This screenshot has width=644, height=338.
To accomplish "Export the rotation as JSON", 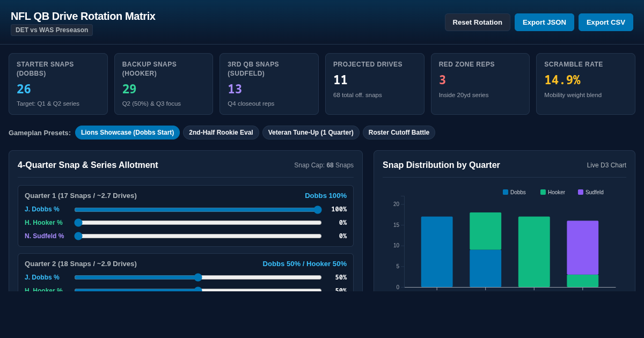I will (544, 22).
